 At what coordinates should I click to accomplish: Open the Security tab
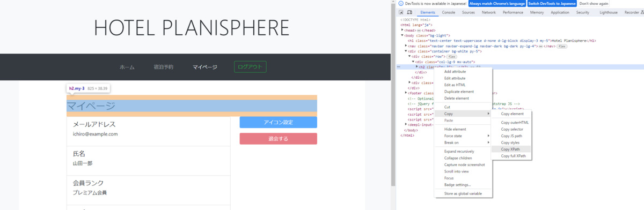583,12
